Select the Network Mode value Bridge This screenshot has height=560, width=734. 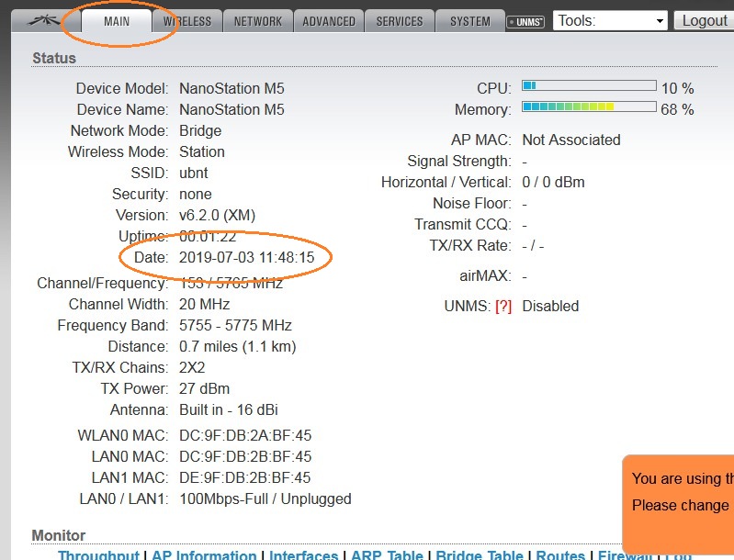tap(200, 131)
